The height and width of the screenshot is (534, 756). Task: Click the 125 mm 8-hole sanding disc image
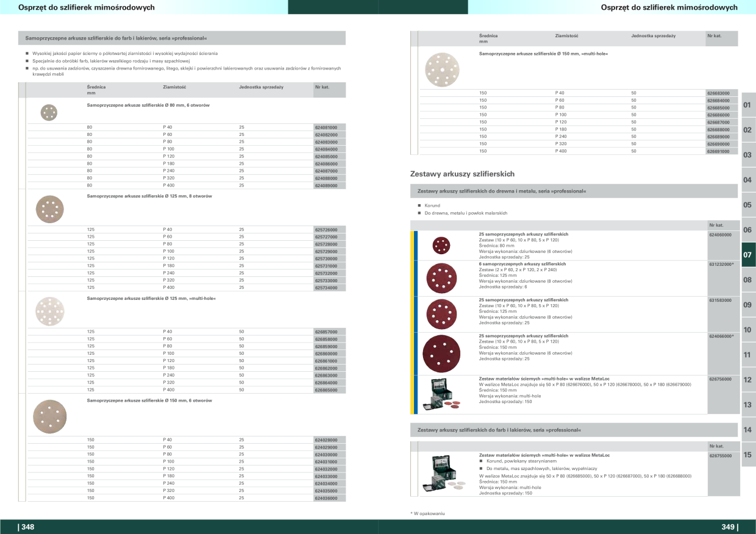point(49,209)
